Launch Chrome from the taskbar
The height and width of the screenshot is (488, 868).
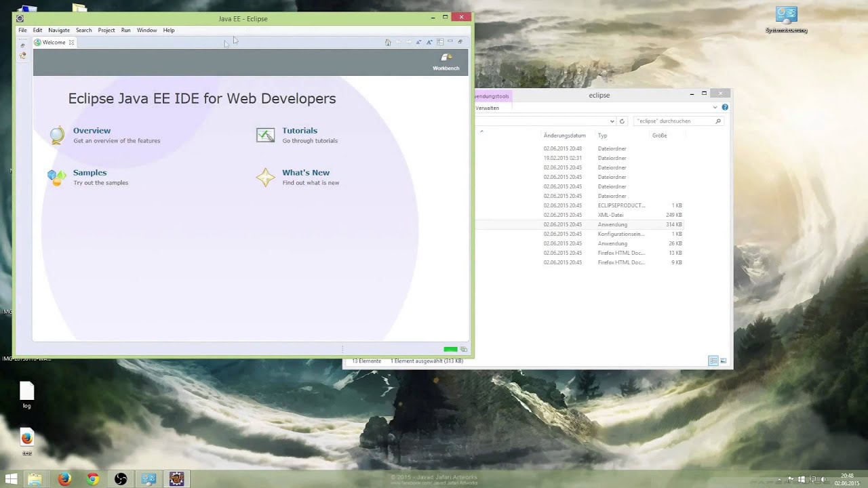pyautogui.click(x=92, y=479)
